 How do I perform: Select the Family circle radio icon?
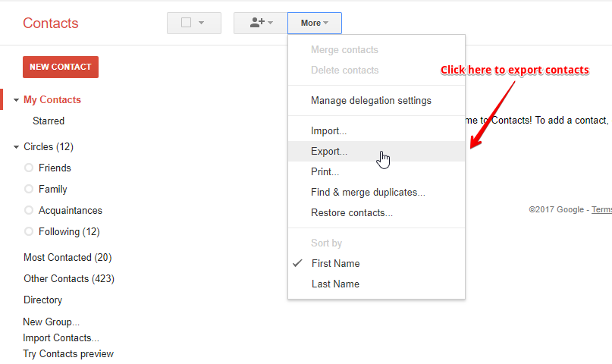29,189
